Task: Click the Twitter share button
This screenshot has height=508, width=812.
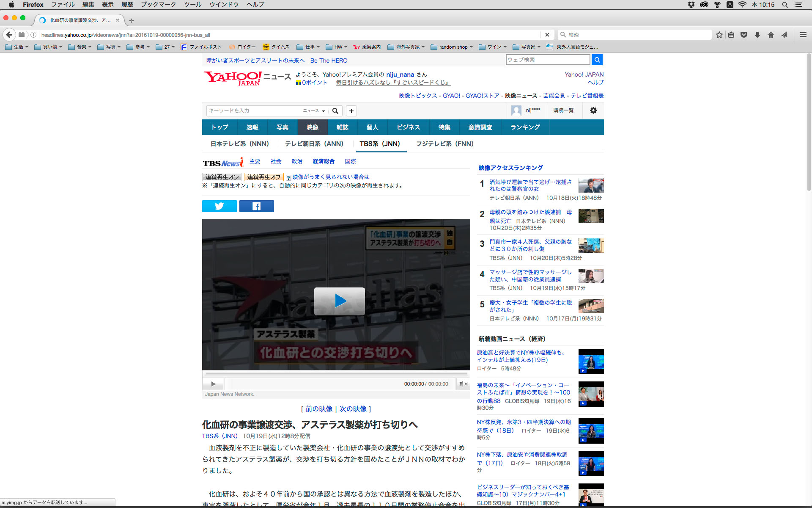Action: [219, 206]
